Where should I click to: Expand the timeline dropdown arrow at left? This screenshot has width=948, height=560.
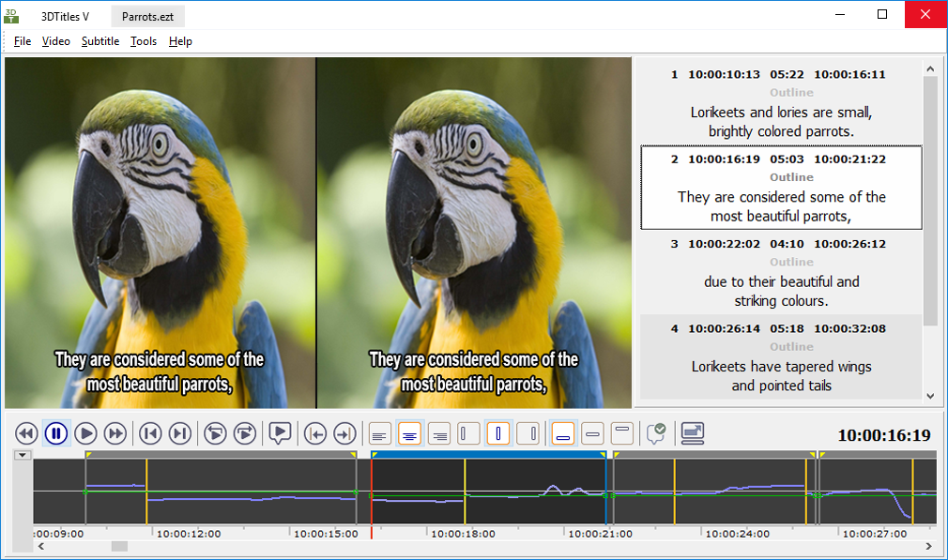coord(23,455)
